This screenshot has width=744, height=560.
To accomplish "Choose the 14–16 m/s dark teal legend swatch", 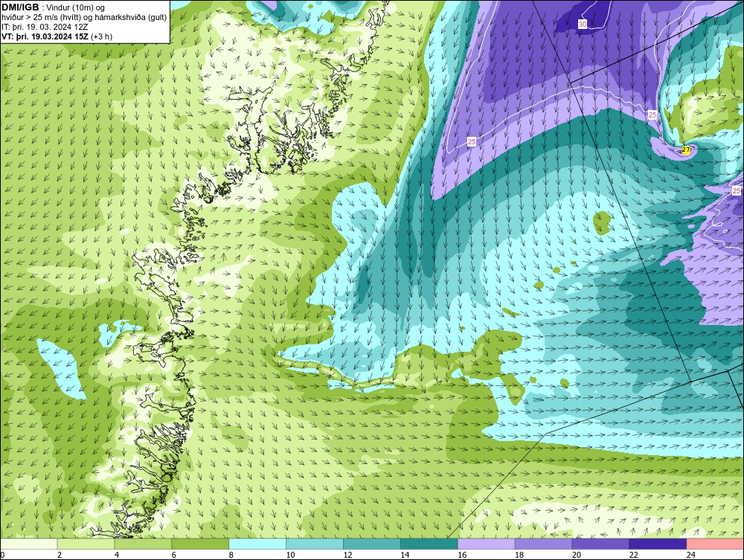I will point(429,544).
